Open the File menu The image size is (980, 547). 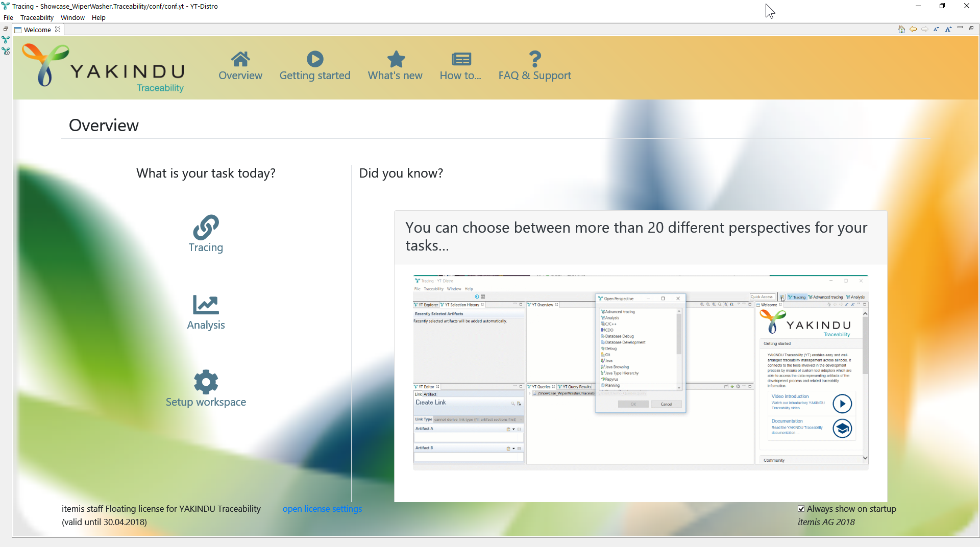(x=8, y=17)
